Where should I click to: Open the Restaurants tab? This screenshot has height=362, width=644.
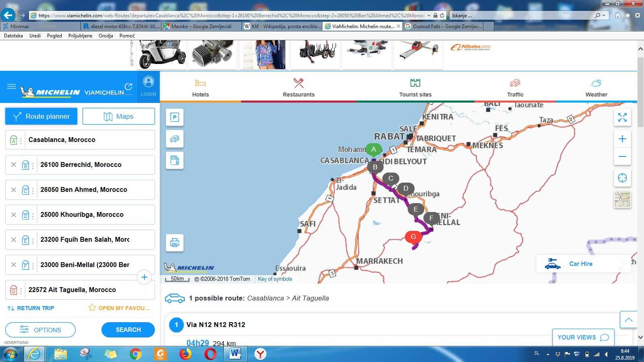click(299, 87)
